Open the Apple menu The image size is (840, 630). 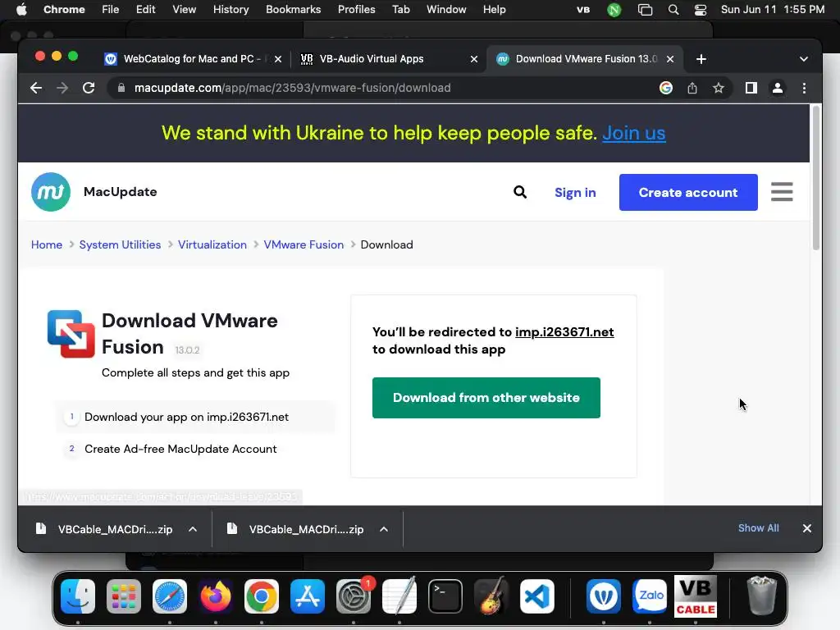click(x=21, y=10)
